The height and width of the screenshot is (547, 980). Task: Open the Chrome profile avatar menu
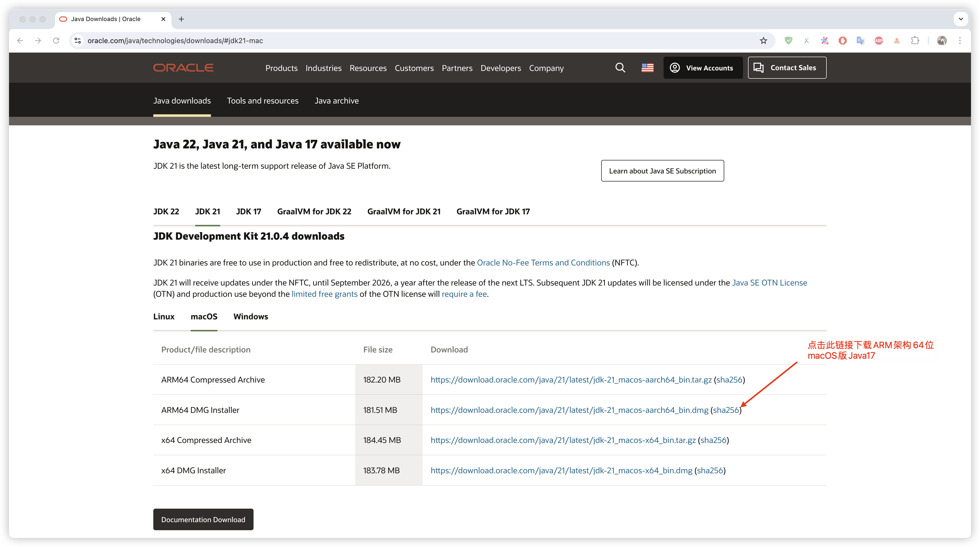[x=942, y=41]
